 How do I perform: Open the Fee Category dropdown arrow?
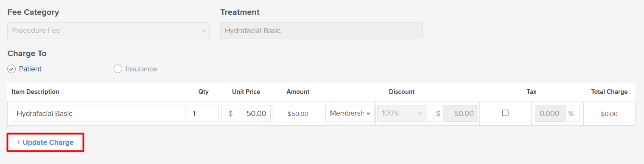(x=203, y=31)
